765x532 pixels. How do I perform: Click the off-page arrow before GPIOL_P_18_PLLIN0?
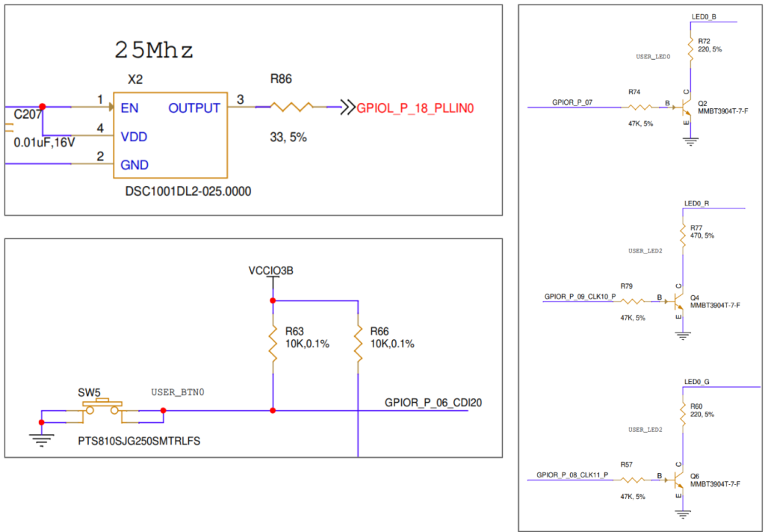pyautogui.click(x=348, y=108)
